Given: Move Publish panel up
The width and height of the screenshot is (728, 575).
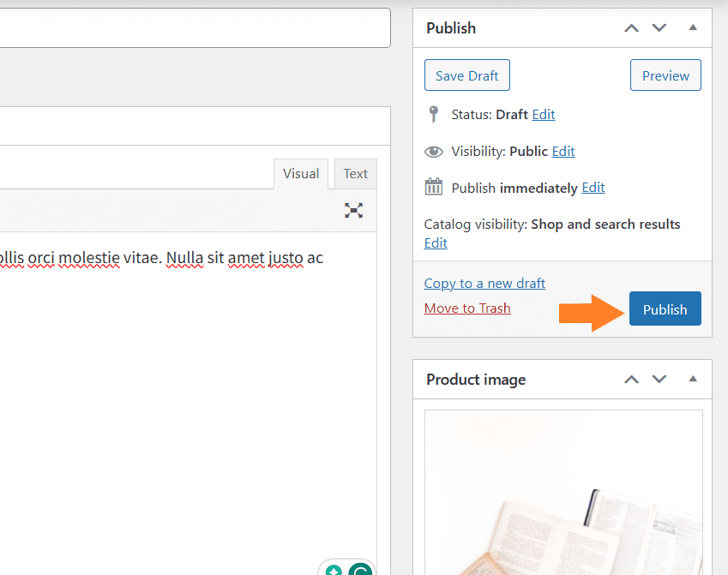Looking at the screenshot, I should (631, 27).
